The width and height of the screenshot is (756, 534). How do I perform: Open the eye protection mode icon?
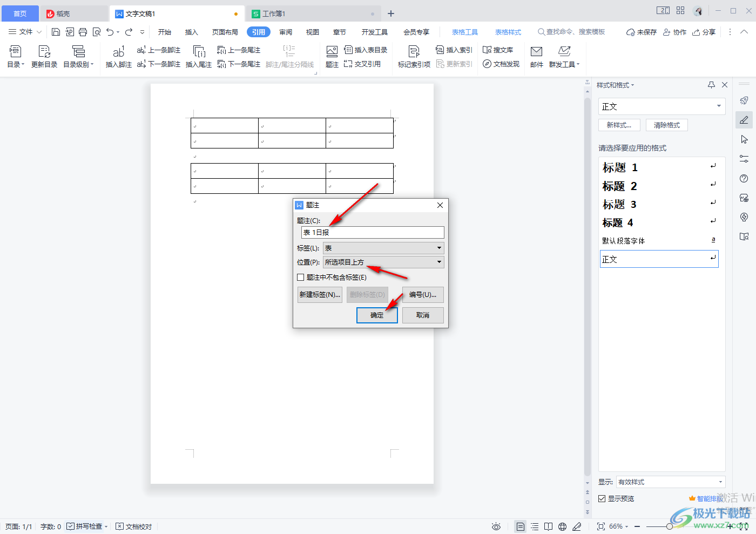[x=496, y=526]
